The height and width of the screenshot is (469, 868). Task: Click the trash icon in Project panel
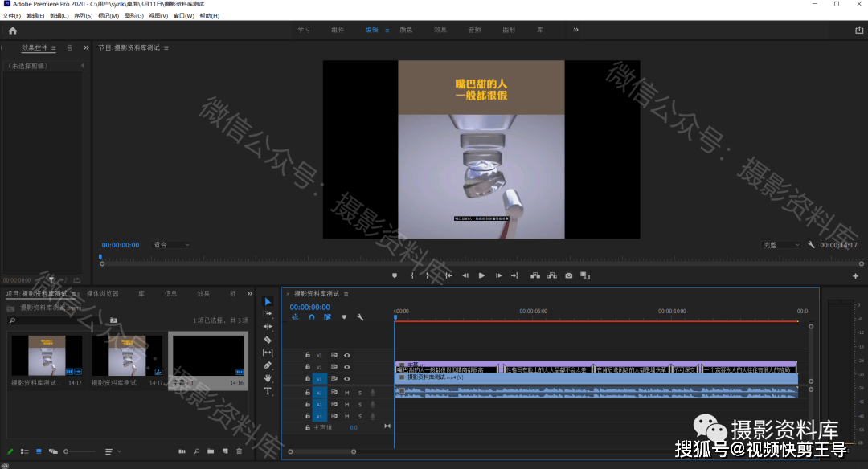(239, 451)
